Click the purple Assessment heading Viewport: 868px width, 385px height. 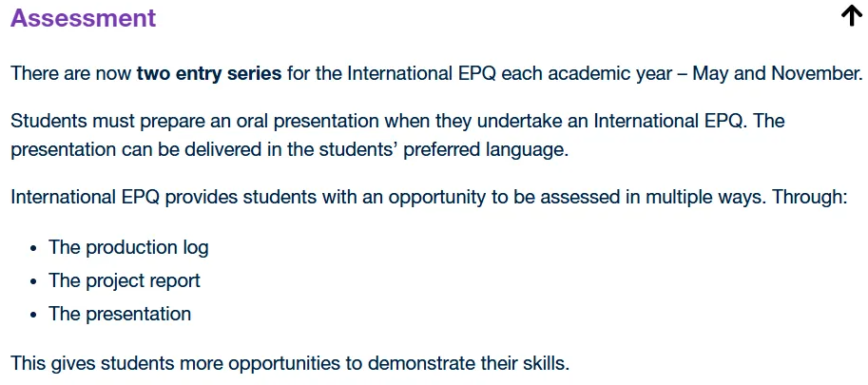click(83, 18)
